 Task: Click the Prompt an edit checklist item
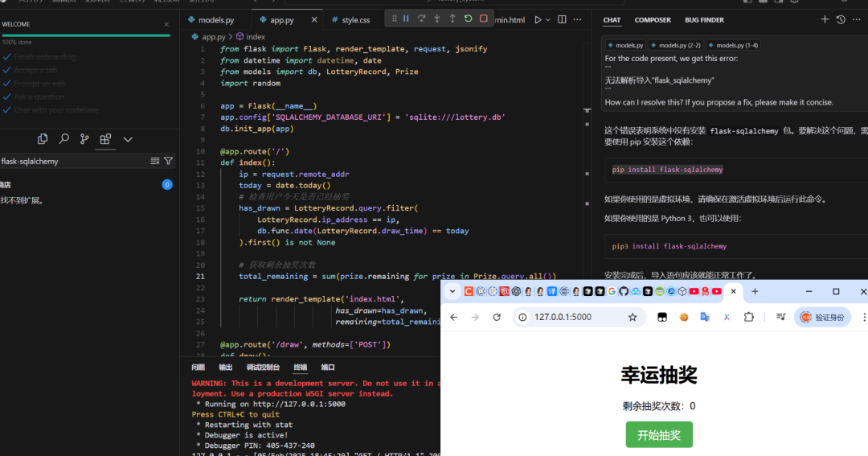pyautogui.click(x=39, y=83)
